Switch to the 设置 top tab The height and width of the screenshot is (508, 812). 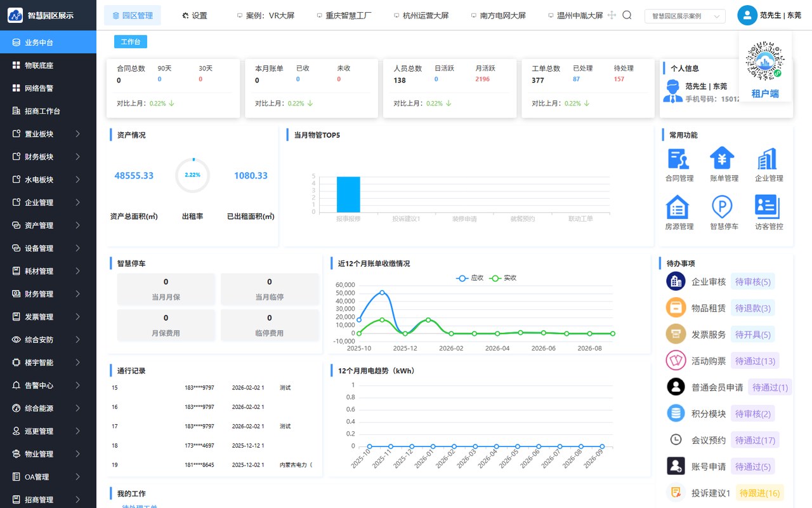pos(194,15)
